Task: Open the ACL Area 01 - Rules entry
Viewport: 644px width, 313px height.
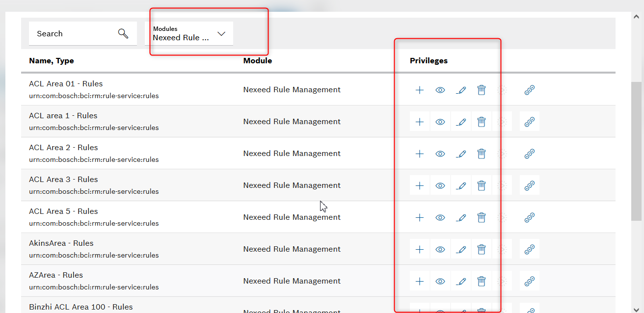Action: (x=66, y=83)
